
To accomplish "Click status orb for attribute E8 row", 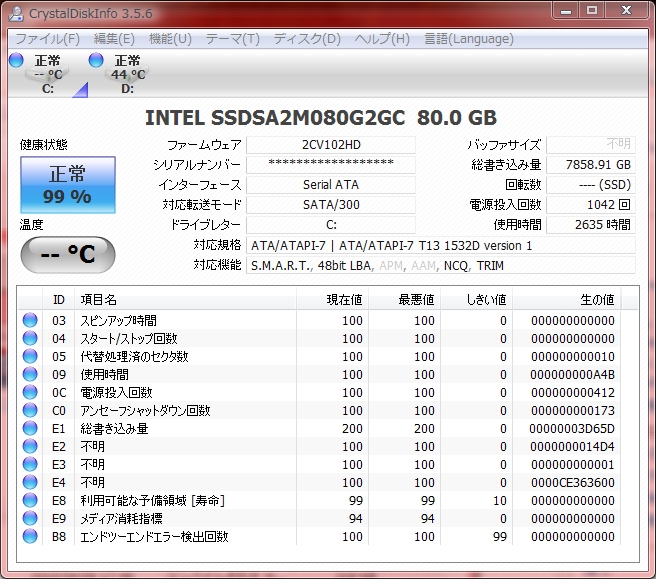I will pos(30,501).
